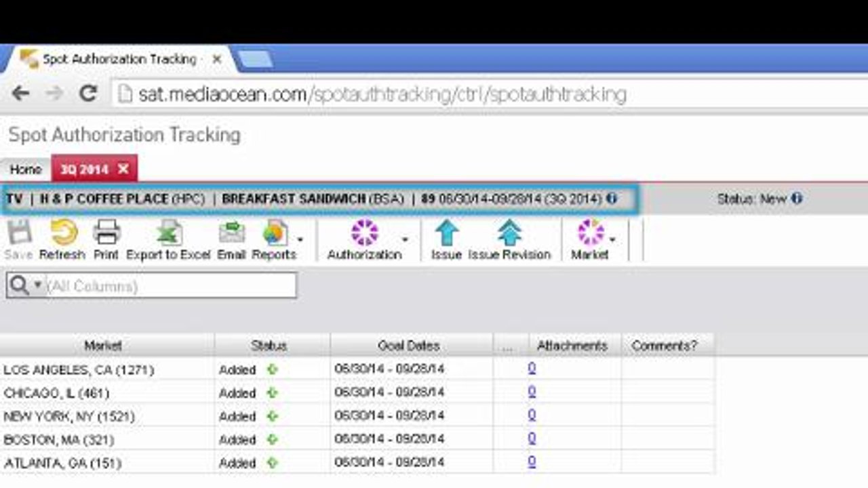Close the 3Q 2014 tab
This screenshot has height=488, width=868.
point(123,169)
